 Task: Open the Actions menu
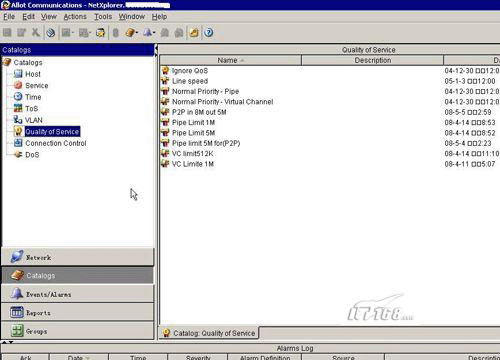coord(75,17)
